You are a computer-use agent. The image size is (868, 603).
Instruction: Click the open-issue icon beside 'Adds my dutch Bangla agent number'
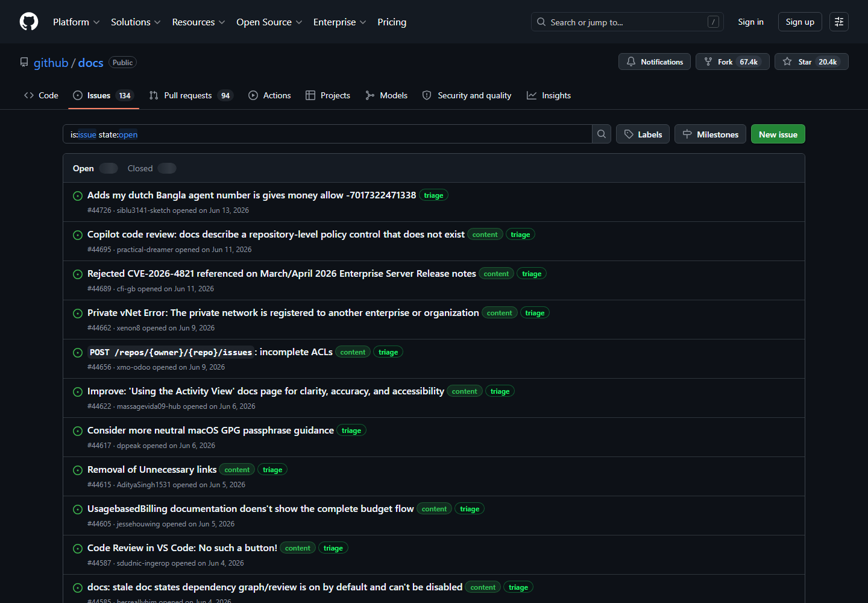[x=78, y=196]
